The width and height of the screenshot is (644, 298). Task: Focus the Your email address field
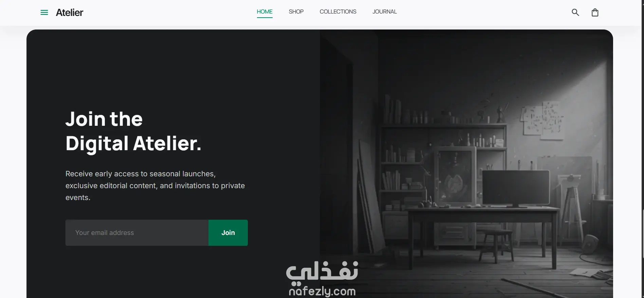[x=137, y=233]
